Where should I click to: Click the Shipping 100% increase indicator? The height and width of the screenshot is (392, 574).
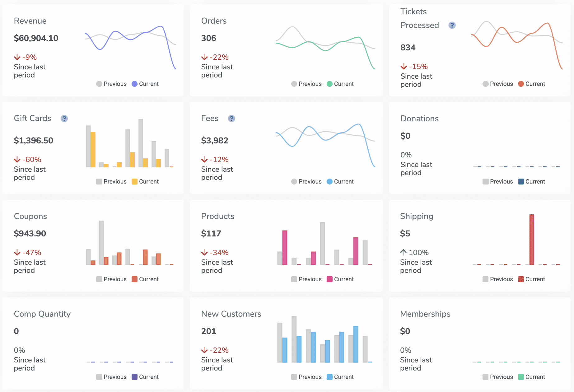(x=414, y=253)
